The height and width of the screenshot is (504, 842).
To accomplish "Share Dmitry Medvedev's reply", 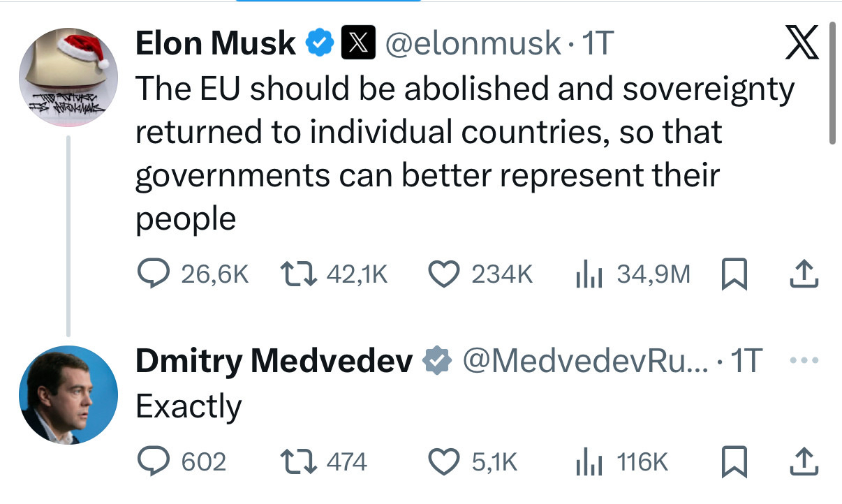I will tap(803, 461).
